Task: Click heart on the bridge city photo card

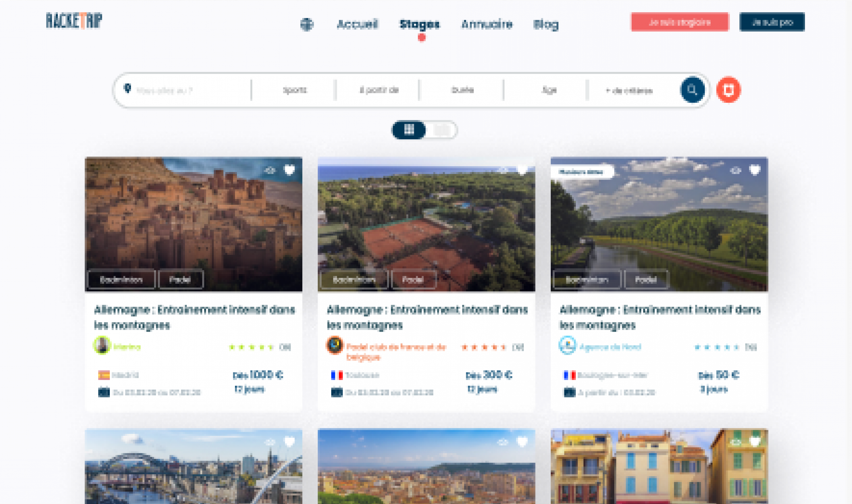Action: click(x=289, y=442)
